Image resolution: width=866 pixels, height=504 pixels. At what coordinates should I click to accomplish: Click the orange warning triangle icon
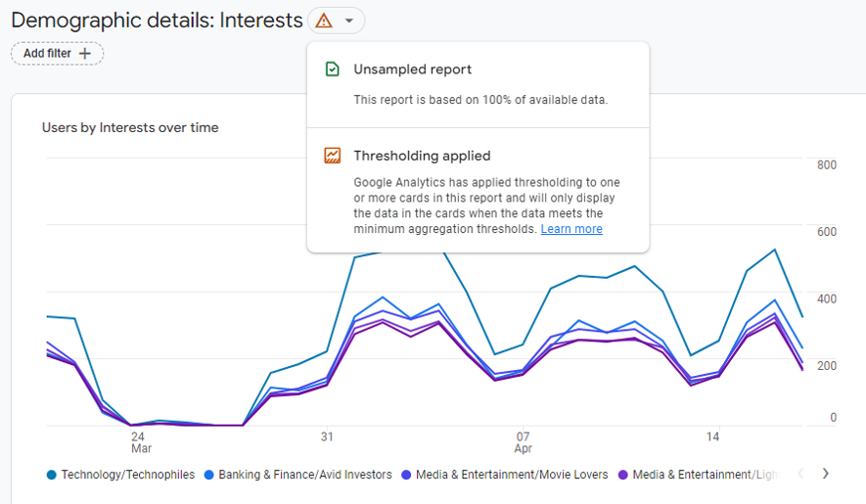point(324,21)
